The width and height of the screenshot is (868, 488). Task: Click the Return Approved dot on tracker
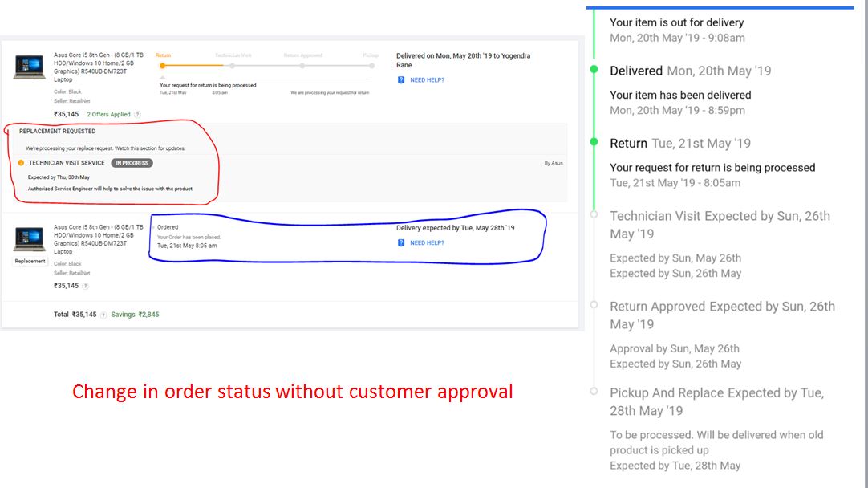pyautogui.click(x=302, y=65)
